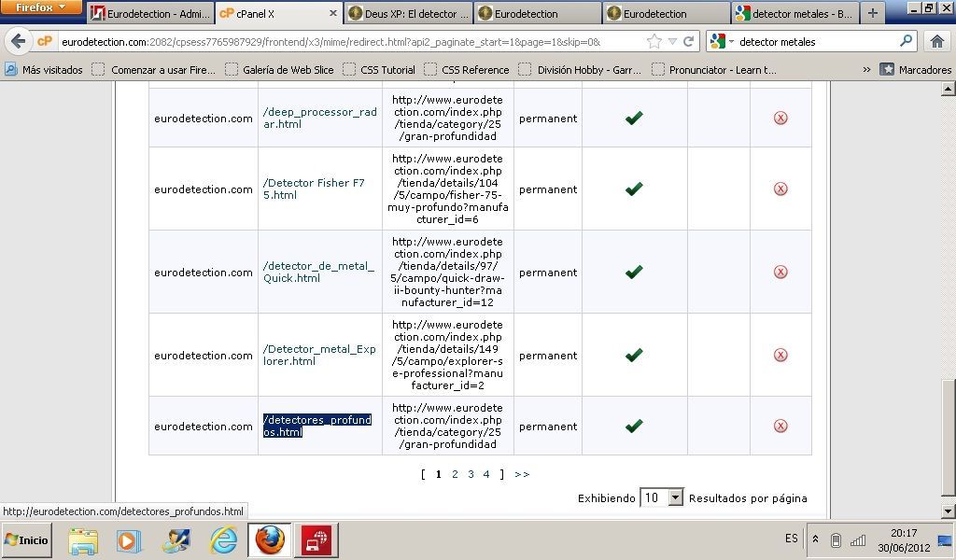
Task: Open the Firefox application menu
Action: [x=41, y=7]
